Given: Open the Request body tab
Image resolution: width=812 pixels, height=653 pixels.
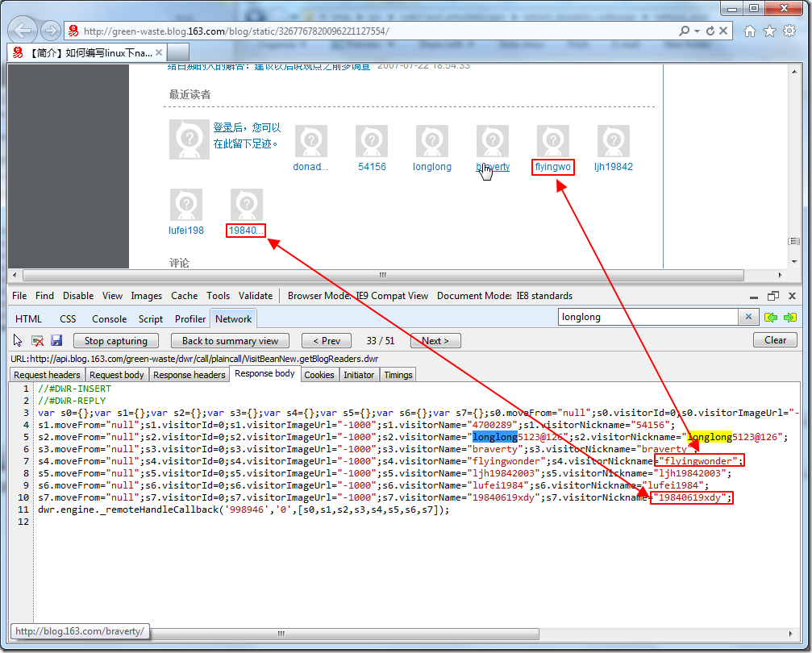Looking at the screenshot, I should (116, 375).
